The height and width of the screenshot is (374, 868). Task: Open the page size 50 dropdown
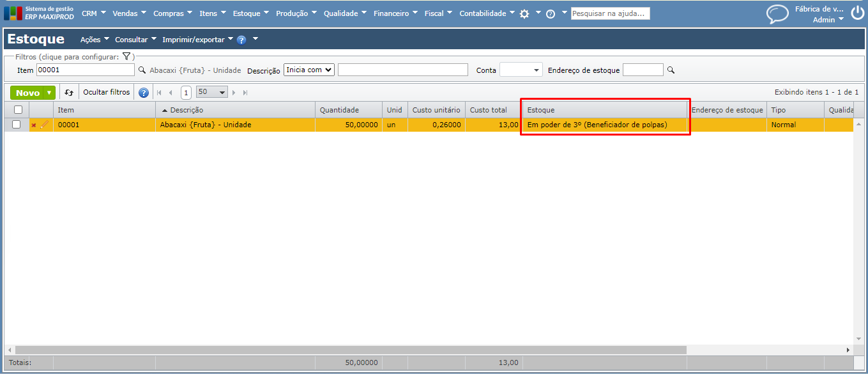[212, 92]
